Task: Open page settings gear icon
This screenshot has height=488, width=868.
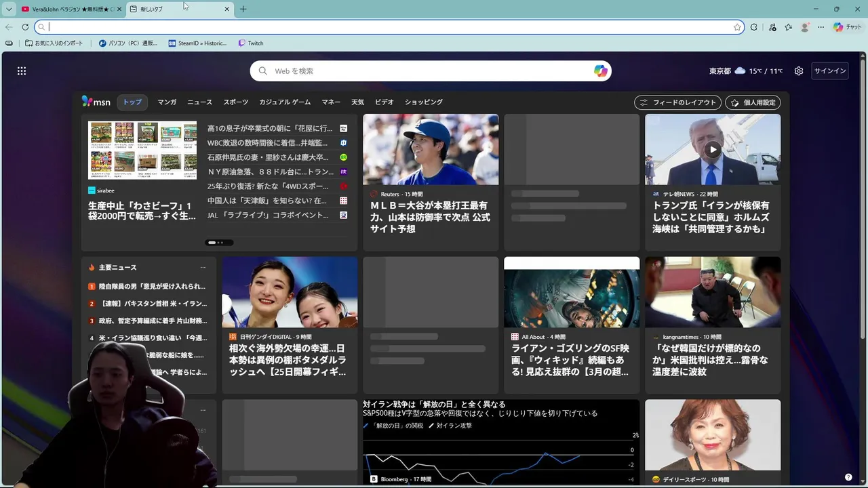Action: [x=799, y=71]
